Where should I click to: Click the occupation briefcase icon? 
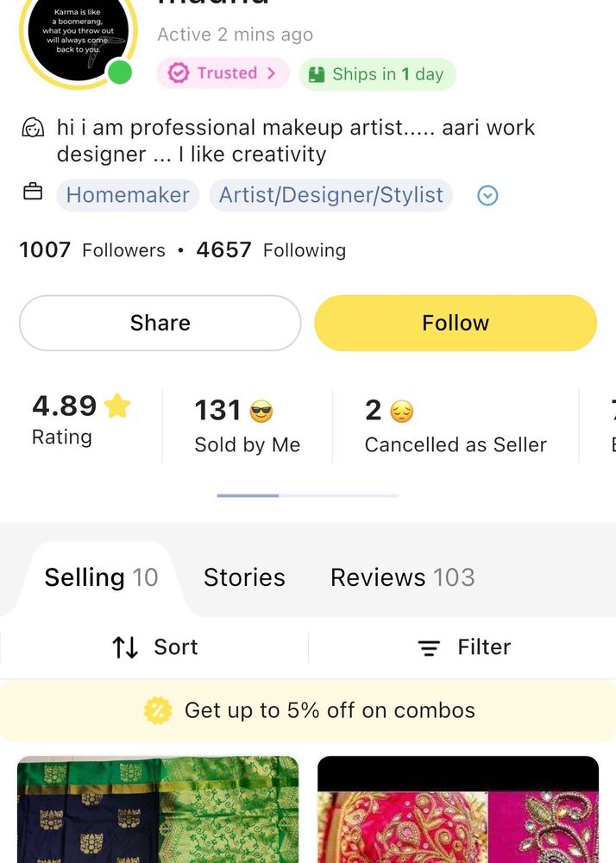[x=33, y=193]
